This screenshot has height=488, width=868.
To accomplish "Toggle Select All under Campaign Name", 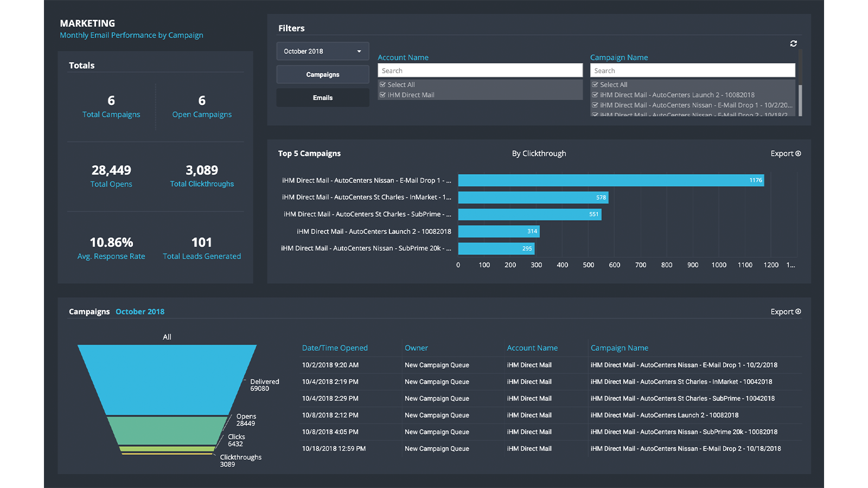I will point(595,85).
